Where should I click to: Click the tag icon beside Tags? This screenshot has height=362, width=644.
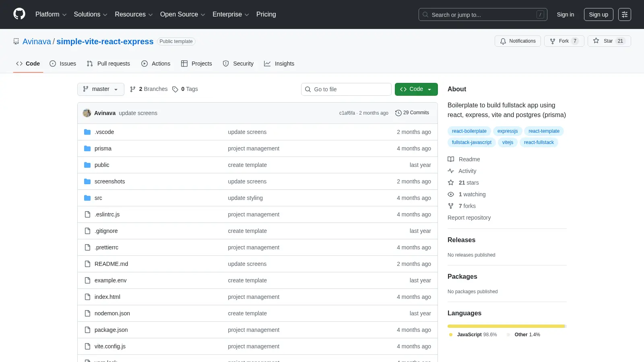click(175, 89)
